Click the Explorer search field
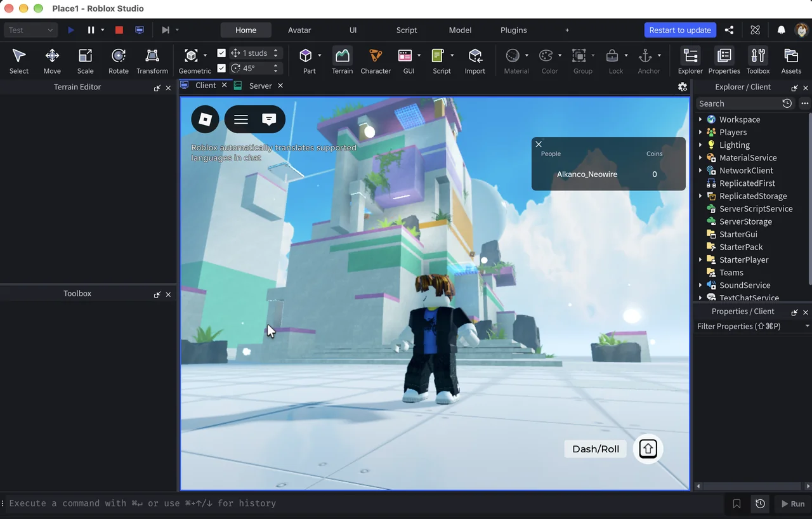Viewport: 812px width, 519px height. pyautogui.click(x=738, y=103)
